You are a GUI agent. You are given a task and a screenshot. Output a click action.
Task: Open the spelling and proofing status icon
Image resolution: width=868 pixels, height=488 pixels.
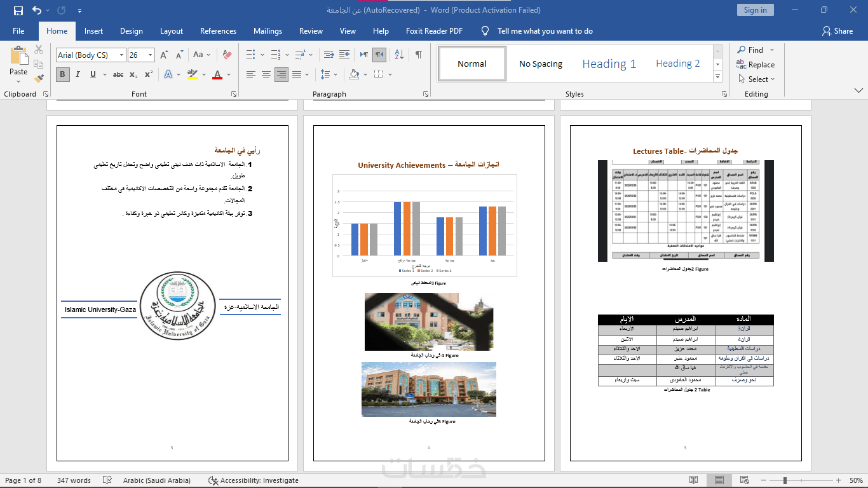tap(107, 480)
